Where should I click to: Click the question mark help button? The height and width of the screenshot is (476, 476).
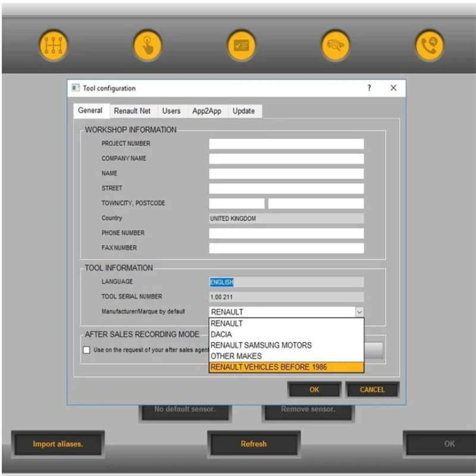369,88
